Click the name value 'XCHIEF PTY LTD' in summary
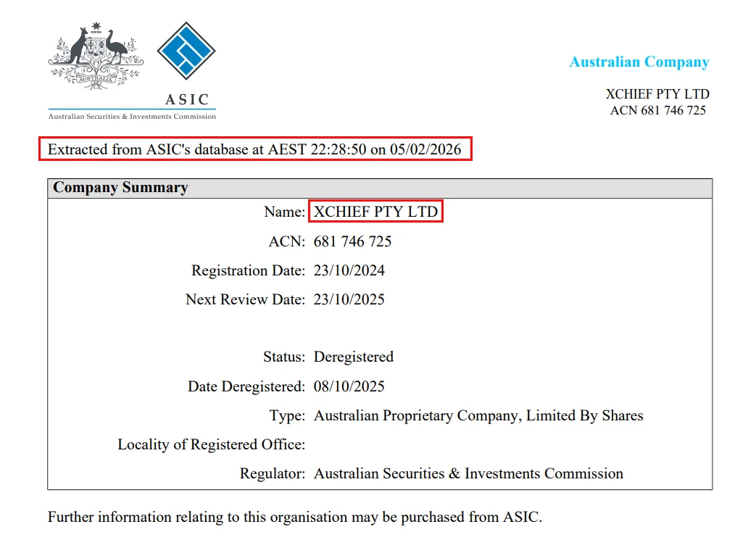Viewport: 756px width, 548px height. tap(375, 212)
